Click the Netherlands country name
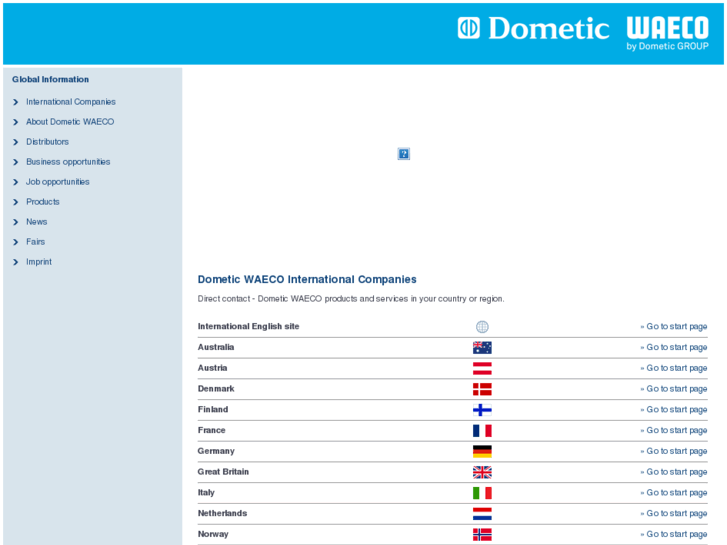The height and width of the screenshot is (545, 727). (x=222, y=513)
